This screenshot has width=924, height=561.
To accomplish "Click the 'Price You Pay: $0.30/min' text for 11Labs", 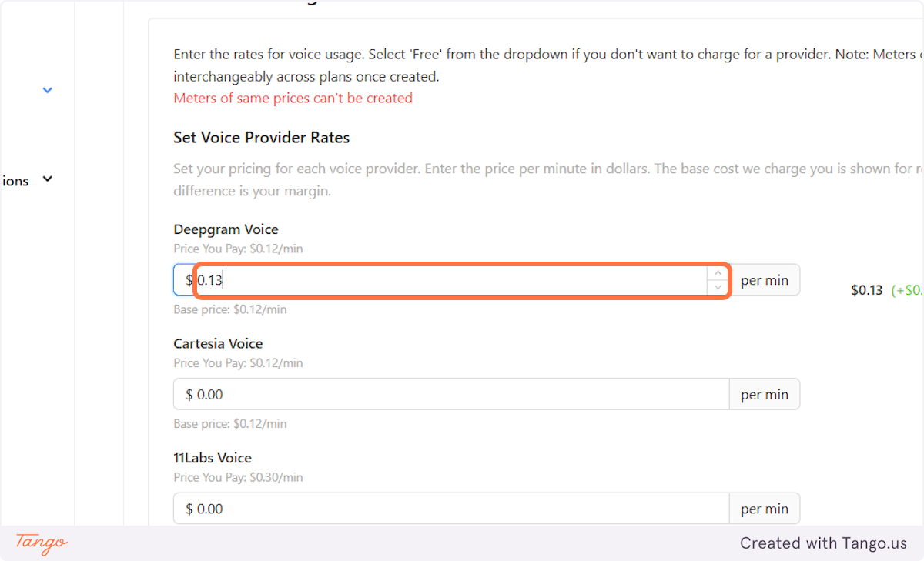I will [x=238, y=477].
